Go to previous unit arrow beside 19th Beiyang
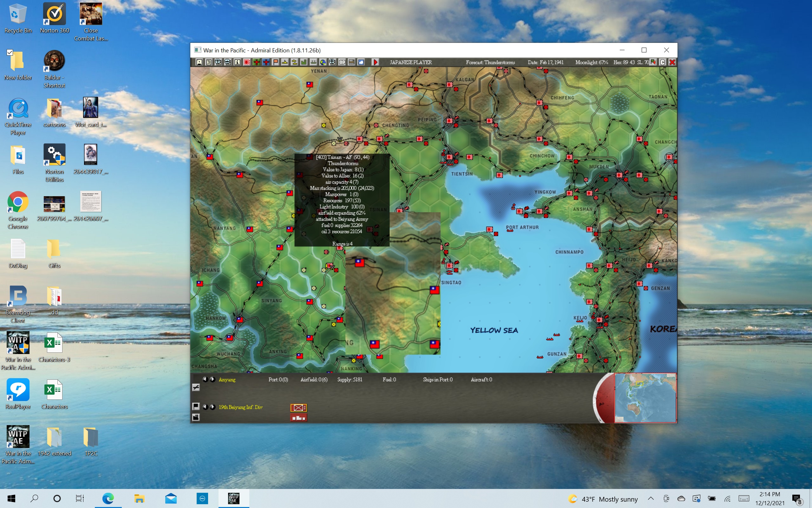Screen dimensions: 812x508 205,407
